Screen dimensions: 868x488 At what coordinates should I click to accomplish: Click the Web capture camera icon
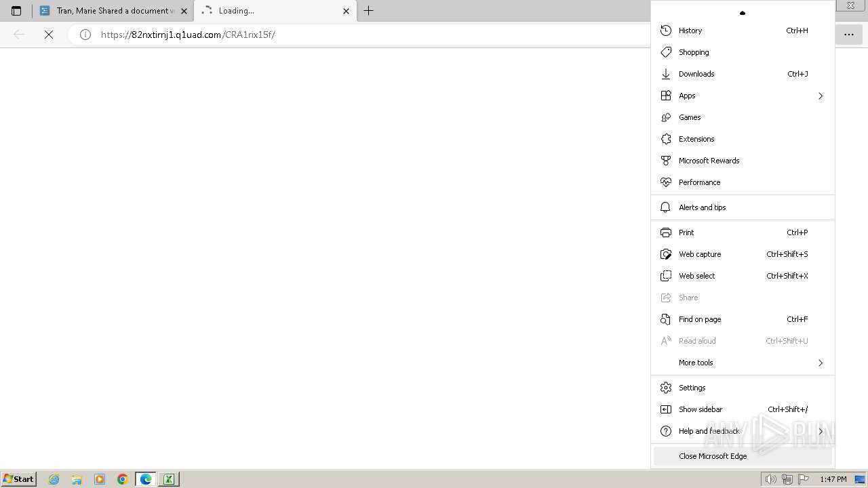[x=666, y=254]
